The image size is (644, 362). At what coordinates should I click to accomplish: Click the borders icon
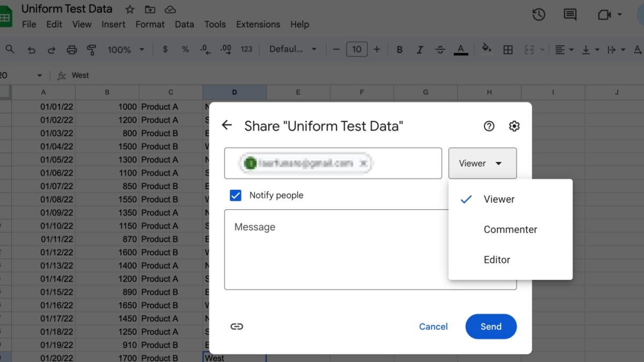tap(508, 49)
